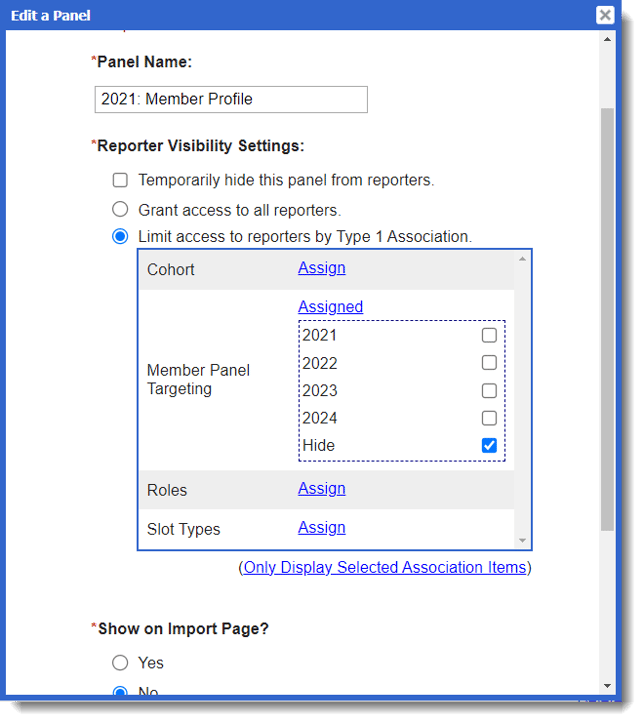Image resolution: width=644 pixels, height=724 pixels.
Task: Click Assign link for Slot Types
Action: (321, 528)
